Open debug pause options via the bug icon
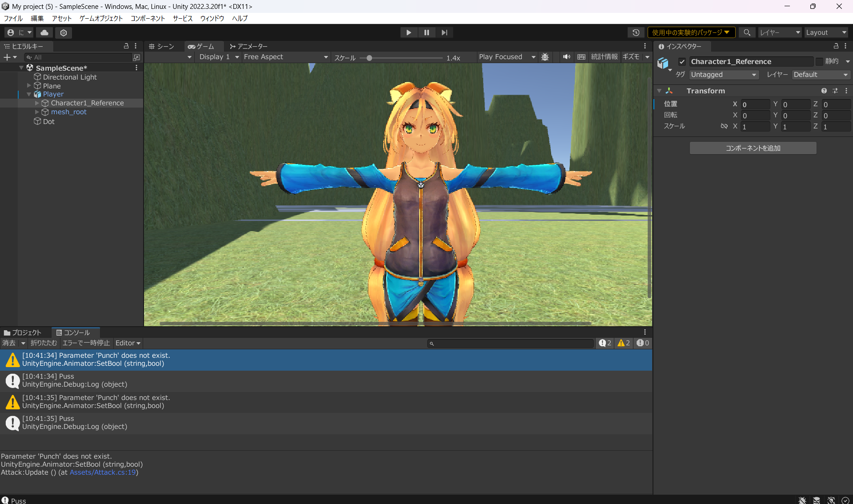The width and height of the screenshot is (853, 504). click(x=545, y=57)
